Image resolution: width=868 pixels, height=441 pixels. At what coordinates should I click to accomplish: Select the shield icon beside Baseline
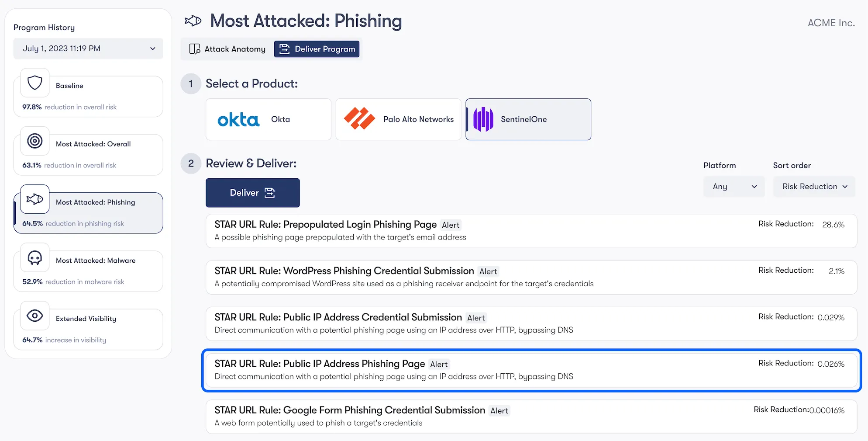(x=34, y=83)
